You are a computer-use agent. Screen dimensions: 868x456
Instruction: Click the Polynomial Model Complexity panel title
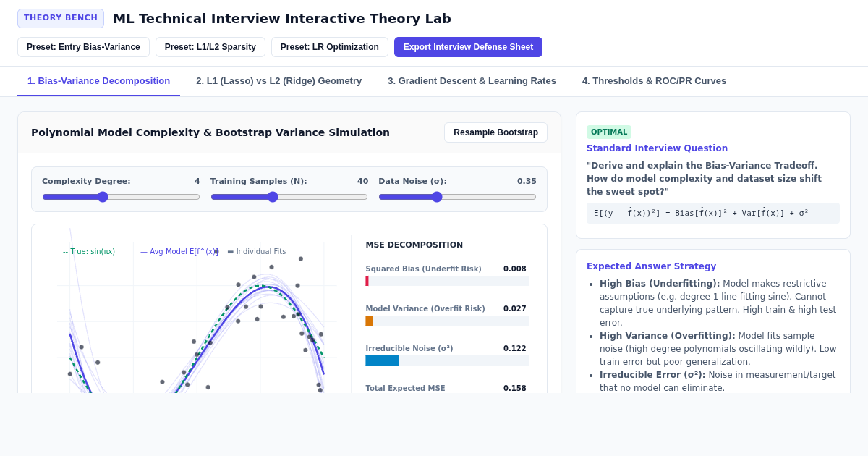(210, 132)
